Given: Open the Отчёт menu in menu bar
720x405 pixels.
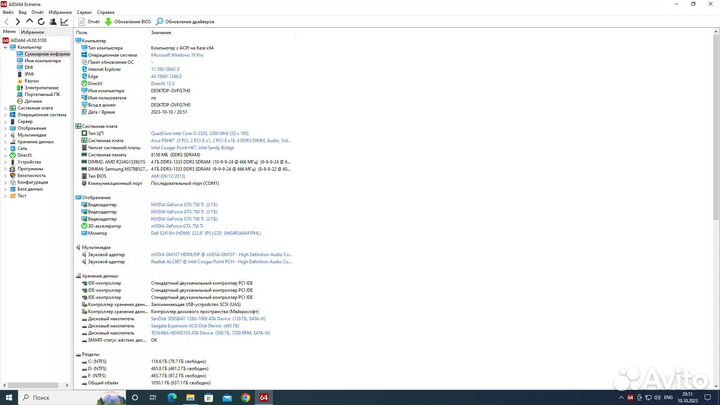Looking at the screenshot, I should tap(38, 12).
